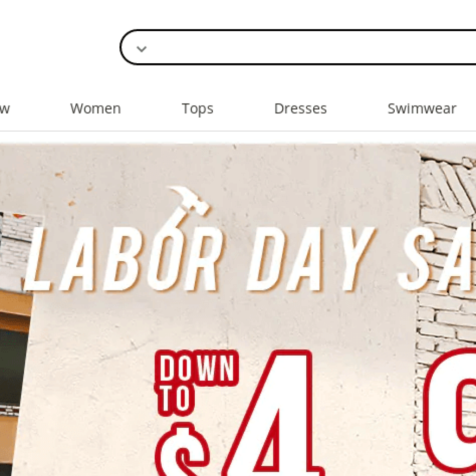This screenshot has height=476, width=476.
Task: Open the Women category menu
Action: pyautogui.click(x=95, y=108)
